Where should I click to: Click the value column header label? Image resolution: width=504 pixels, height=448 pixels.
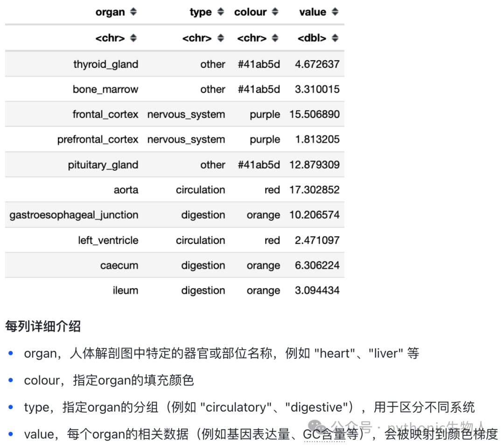(x=313, y=12)
